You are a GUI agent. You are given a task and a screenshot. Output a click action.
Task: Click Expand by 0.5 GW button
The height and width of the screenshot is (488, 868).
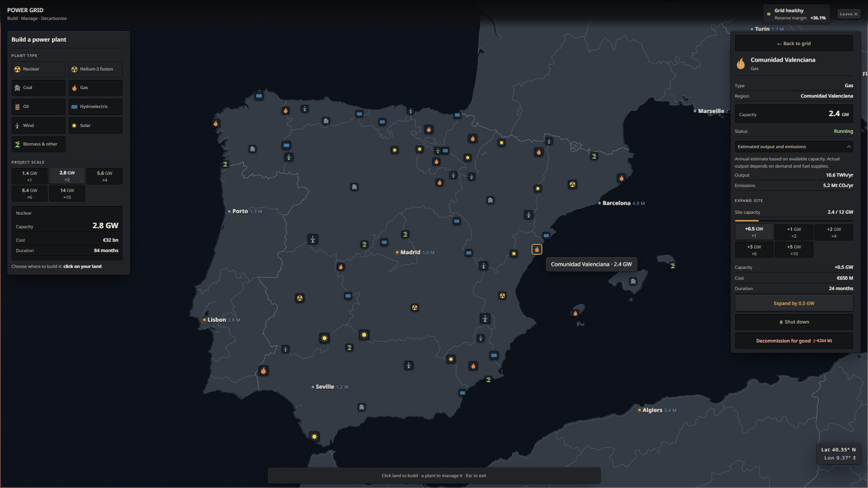(x=794, y=303)
